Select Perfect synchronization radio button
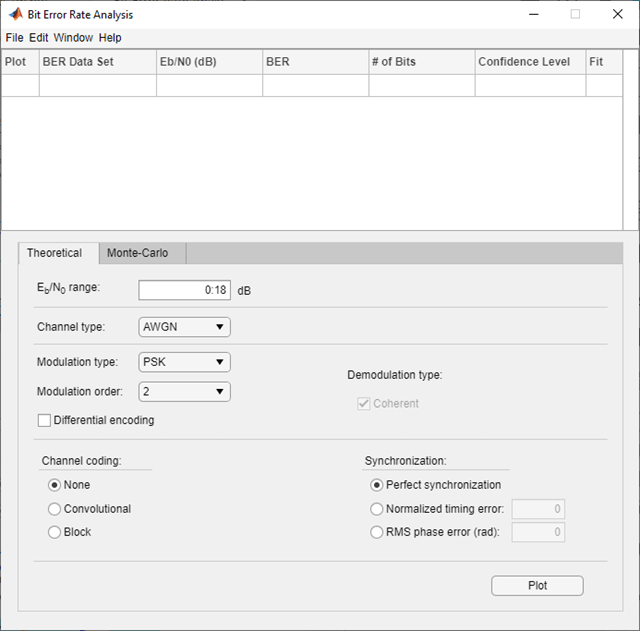640x631 pixels. tap(376, 485)
